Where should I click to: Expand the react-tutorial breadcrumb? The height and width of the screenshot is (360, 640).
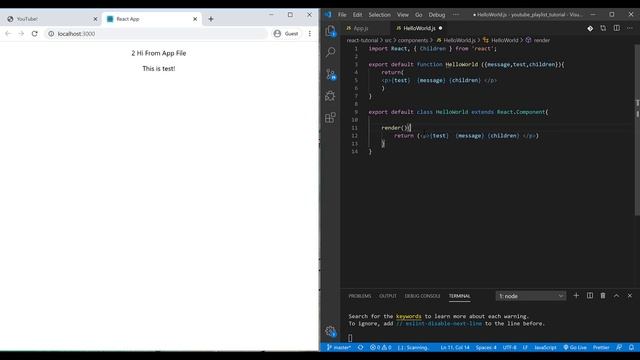pyautogui.click(x=362, y=40)
